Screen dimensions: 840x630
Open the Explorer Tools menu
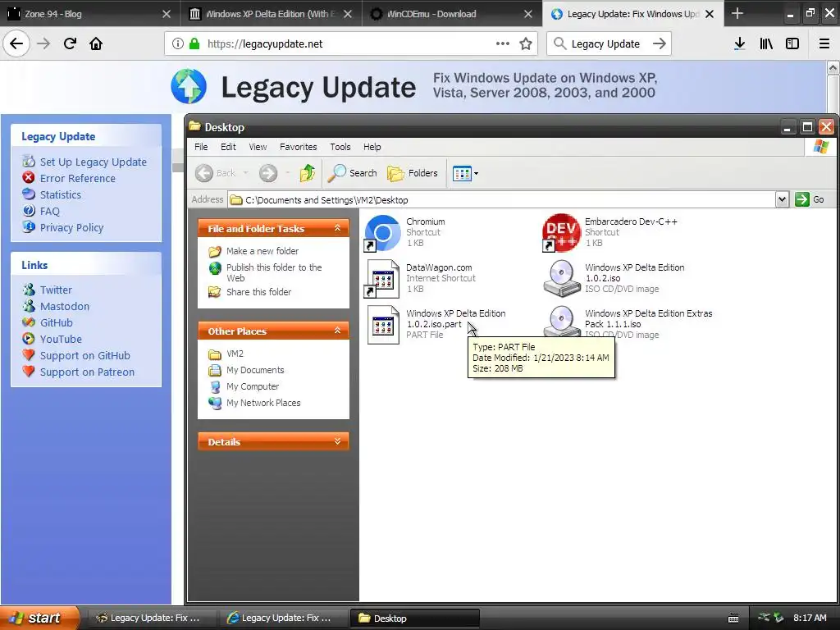pos(340,147)
